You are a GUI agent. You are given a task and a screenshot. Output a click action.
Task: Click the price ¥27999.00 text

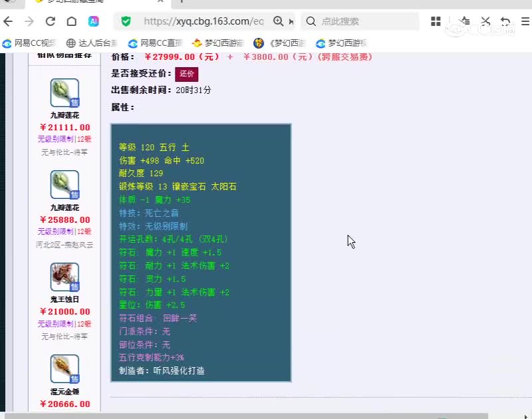(x=182, y=57)
